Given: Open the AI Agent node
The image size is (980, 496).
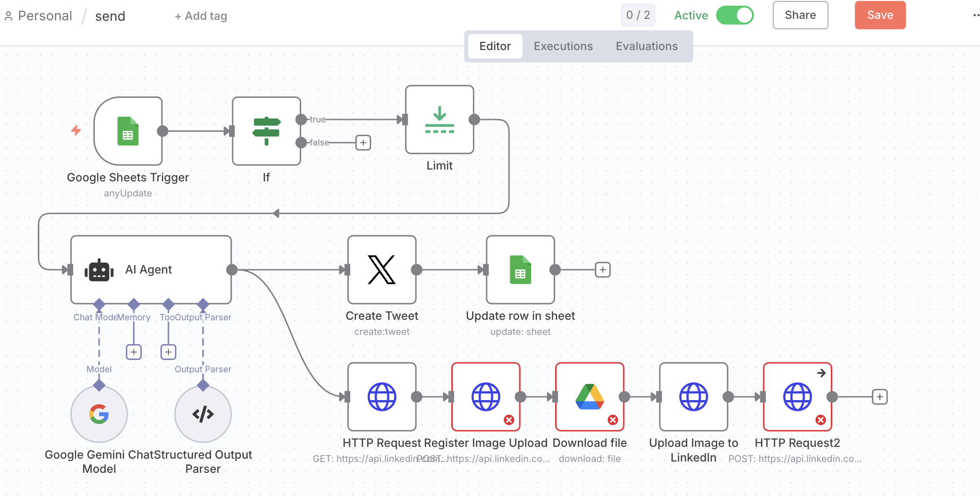Looking at the screenshot, I should 151,270.
